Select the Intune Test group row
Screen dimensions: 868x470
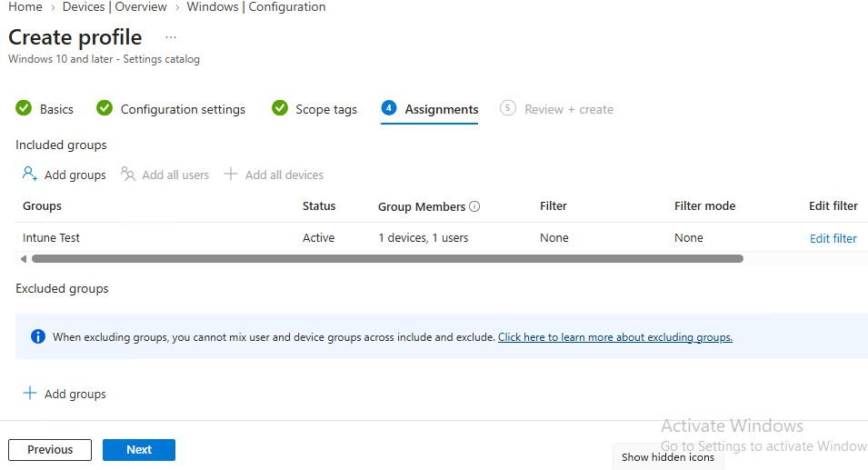pyautogui.click(x=442, y=237)
